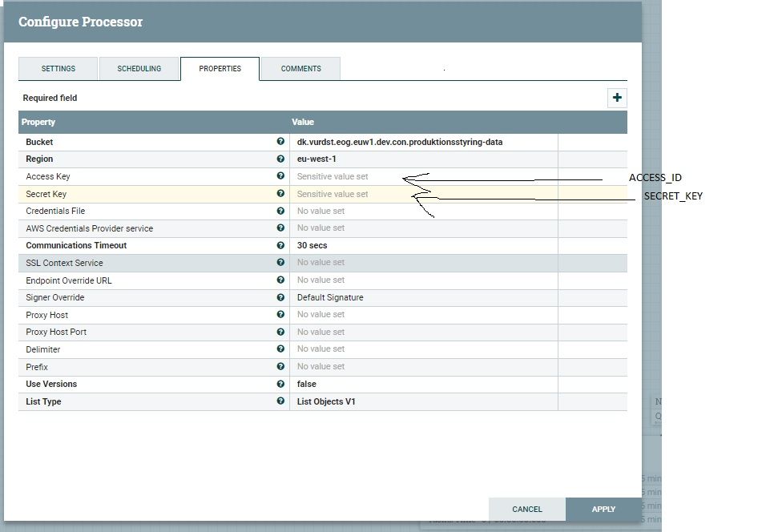This screenshot has height=532, width=770.
Task: Click help icon for Communications Timeout
Action: [x=280, y=245]
